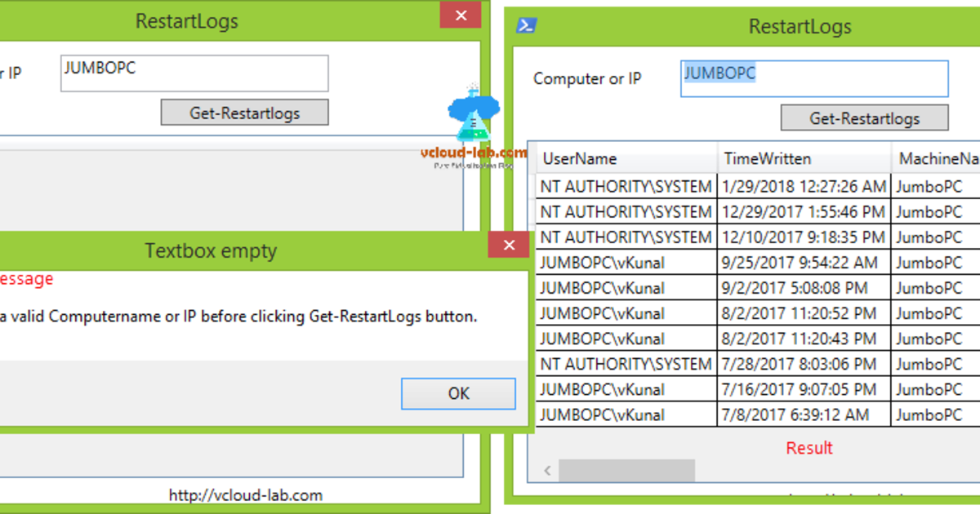Select cell 9/2/2017 5:08:08 PM
The image size is (980, 514).
click(804, 287)
